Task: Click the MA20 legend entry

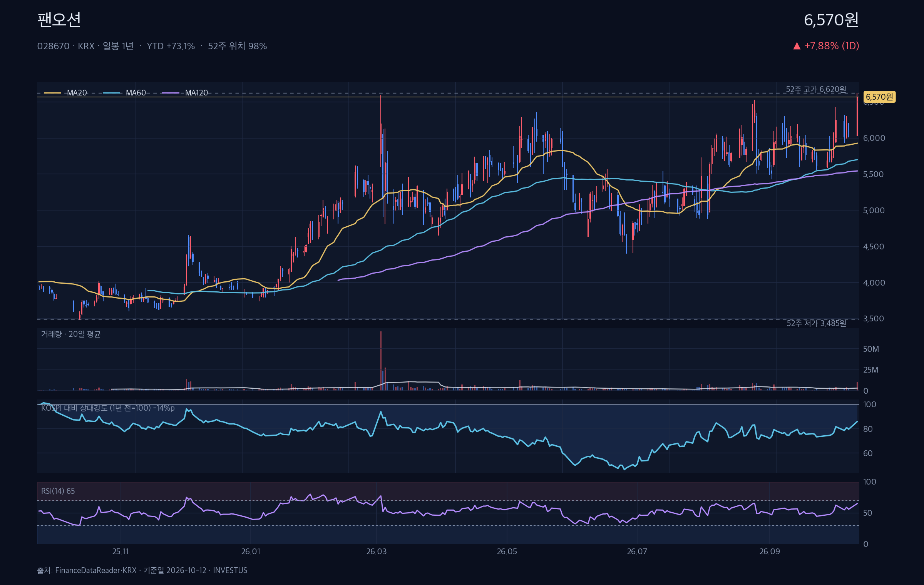Action: [x=65, y=93]
